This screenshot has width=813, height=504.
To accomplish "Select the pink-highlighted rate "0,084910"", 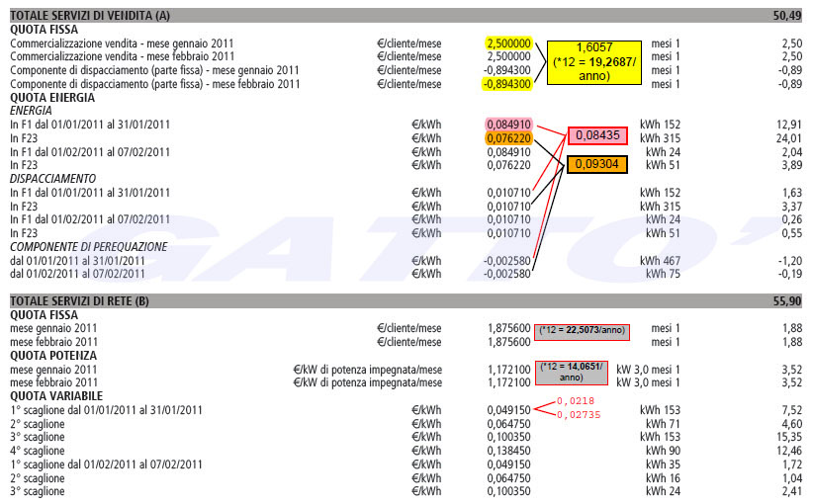I will tap(508, 125).
